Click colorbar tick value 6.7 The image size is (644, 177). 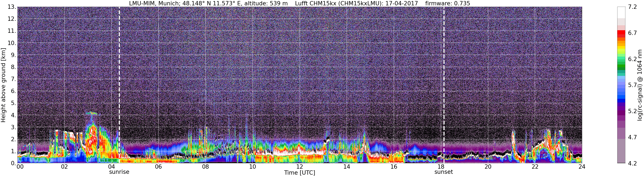click(x=633, y=33)
